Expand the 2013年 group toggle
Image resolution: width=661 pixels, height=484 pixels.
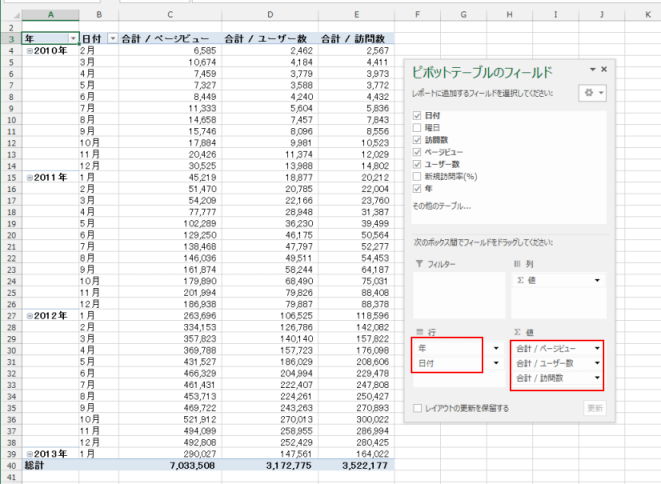[x=29, y=453]
